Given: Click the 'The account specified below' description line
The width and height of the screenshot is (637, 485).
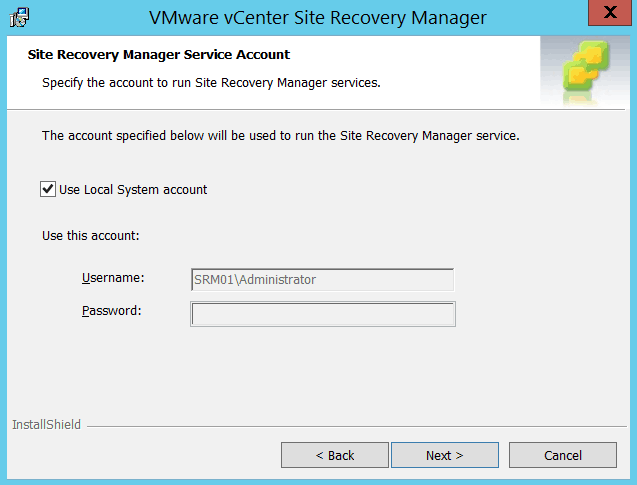Looking at the screenshot, I should pyautogui.click(x=280, y=135).
